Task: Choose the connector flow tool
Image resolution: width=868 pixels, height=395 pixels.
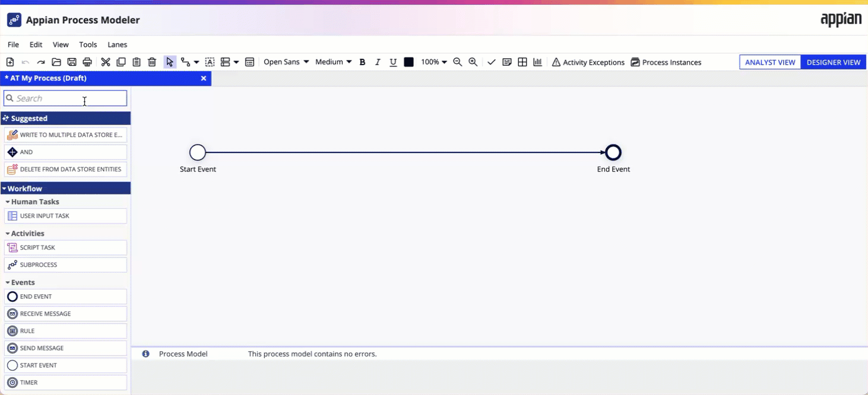Action: tap(186, 62)
